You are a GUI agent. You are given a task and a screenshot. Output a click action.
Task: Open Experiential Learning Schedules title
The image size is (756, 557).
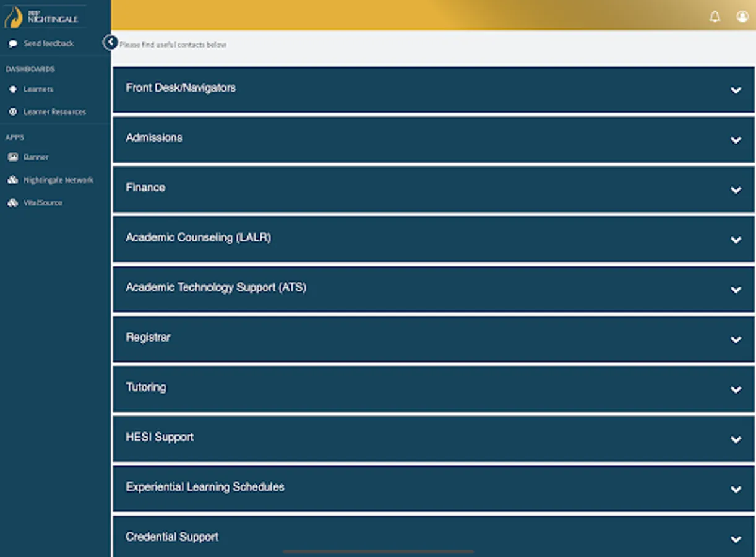click(x=205, y=487)
